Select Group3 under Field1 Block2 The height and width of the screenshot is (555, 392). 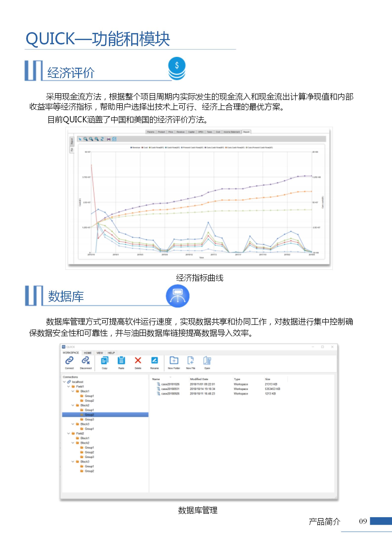pyautogui.click(x=89, y=419)
